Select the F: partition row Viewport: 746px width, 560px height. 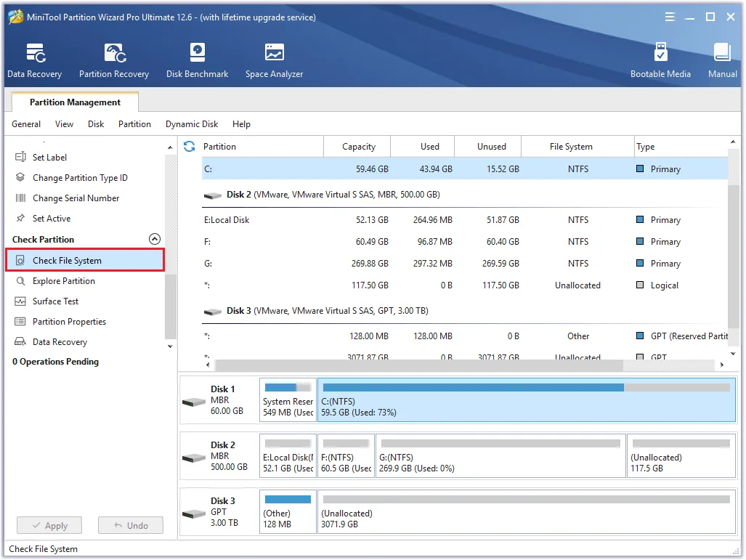coord(465,242)
